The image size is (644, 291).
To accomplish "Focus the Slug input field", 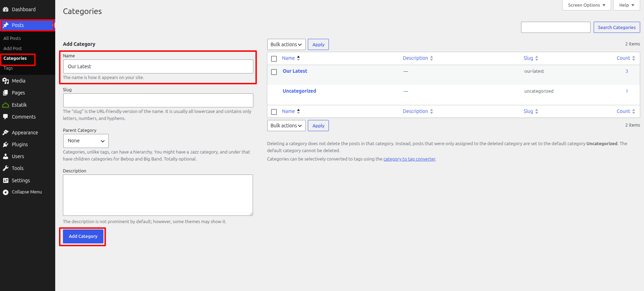I will 158,100.
